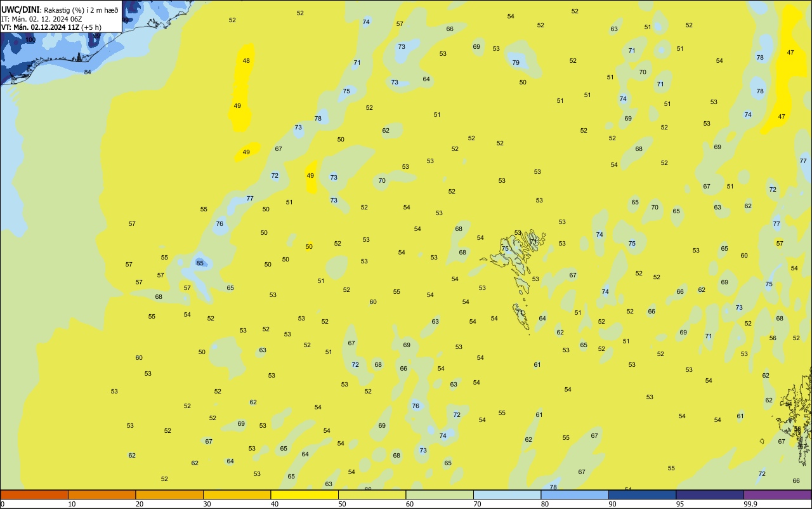
Task: Click the legend tick label 99.9
Action: pyautogui.click(x=750, y=504)
